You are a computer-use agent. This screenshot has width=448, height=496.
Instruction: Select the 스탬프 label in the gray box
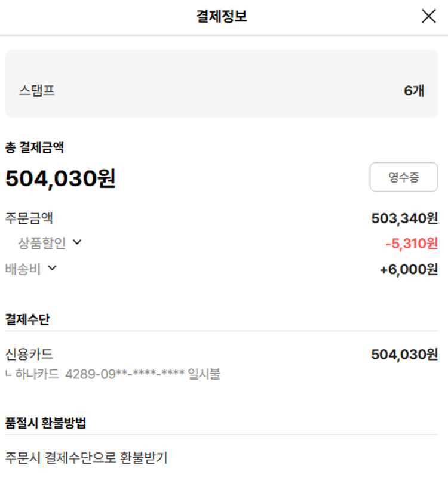pyautogui.click(x=37, y=91)
